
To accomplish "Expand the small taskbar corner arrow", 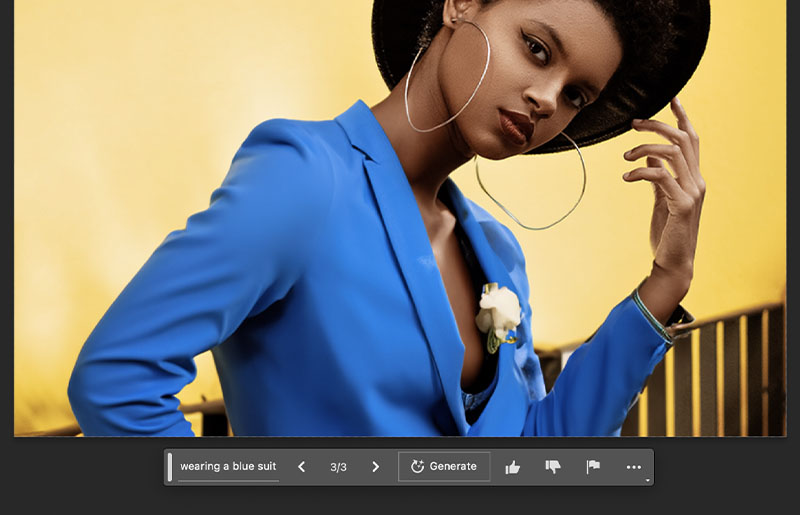I will 647,480.
